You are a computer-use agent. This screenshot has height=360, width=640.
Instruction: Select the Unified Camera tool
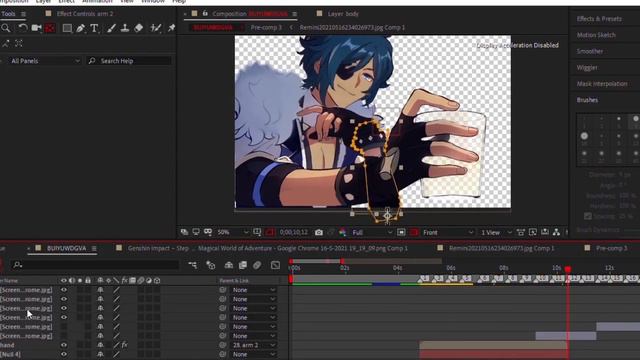tap(36, 28)
